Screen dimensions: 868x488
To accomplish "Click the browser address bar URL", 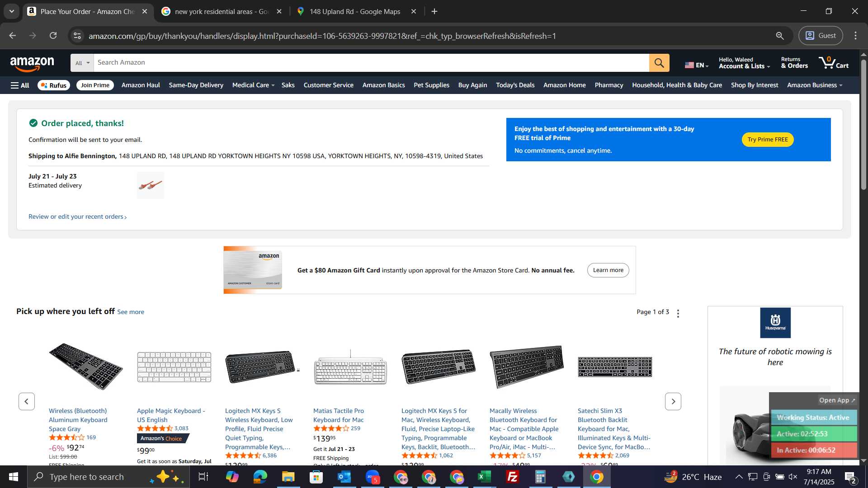I will coord(322,36).
